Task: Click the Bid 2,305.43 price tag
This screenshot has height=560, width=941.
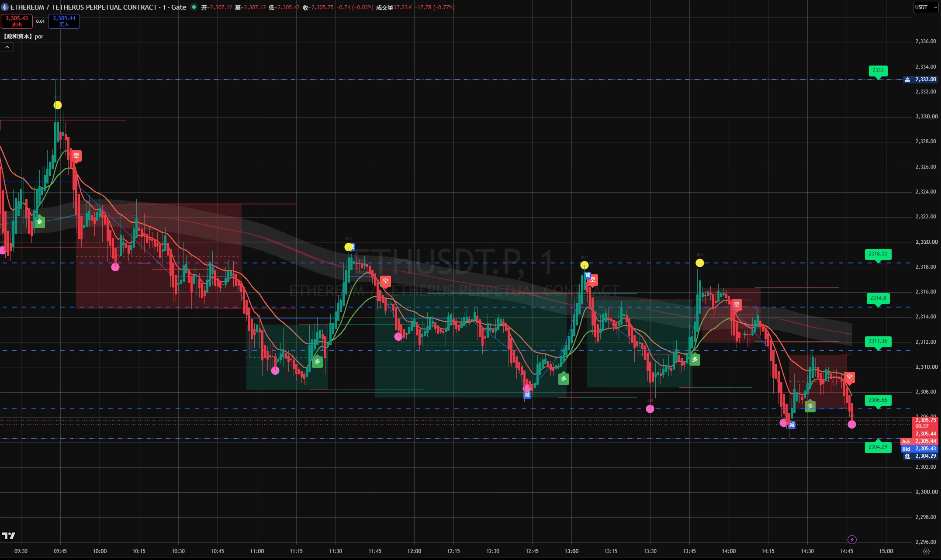Action: tap(920, 449)
